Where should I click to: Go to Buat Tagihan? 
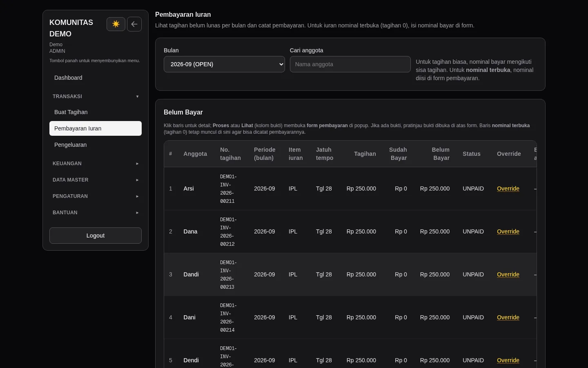(96, 112)
